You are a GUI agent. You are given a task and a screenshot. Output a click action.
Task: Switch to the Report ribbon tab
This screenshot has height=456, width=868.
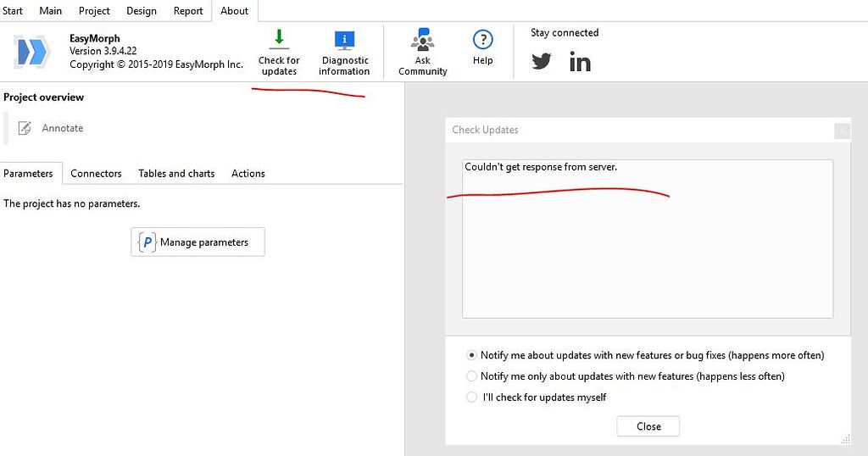[x=188, y=11]
